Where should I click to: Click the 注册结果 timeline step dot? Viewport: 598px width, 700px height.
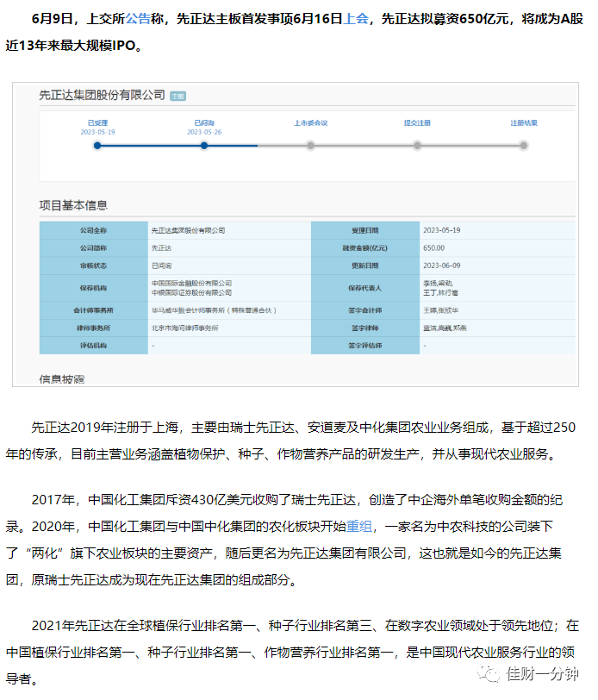[524, 146]
